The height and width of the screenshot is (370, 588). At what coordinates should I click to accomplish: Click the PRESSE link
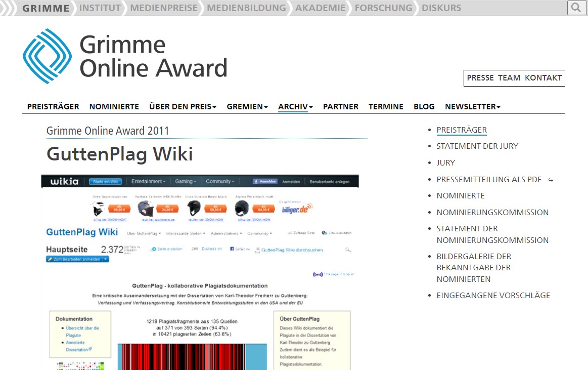point(480,77)
